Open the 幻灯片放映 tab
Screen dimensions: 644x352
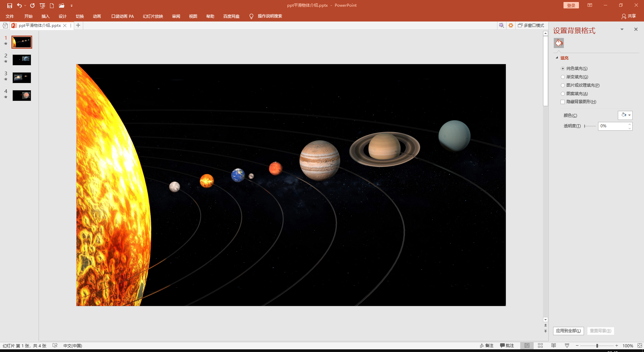(x=153, y=16)
